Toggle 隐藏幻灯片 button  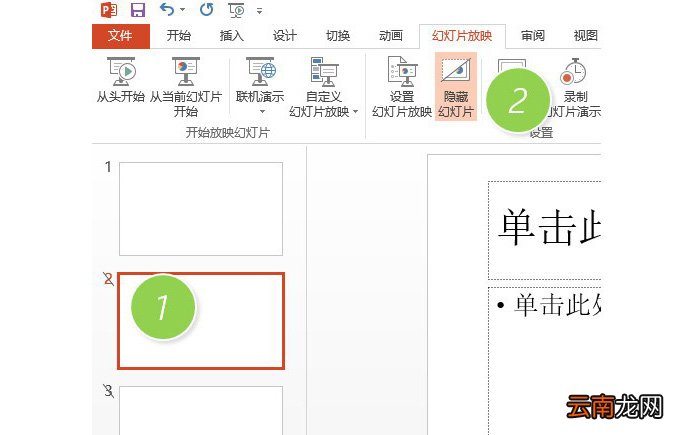(x=456, y=87)
